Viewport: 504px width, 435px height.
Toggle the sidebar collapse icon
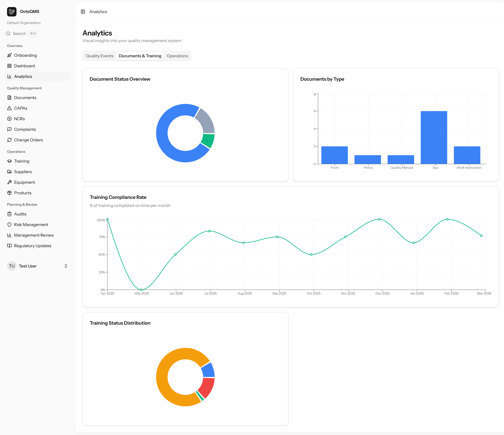point(83,12)
